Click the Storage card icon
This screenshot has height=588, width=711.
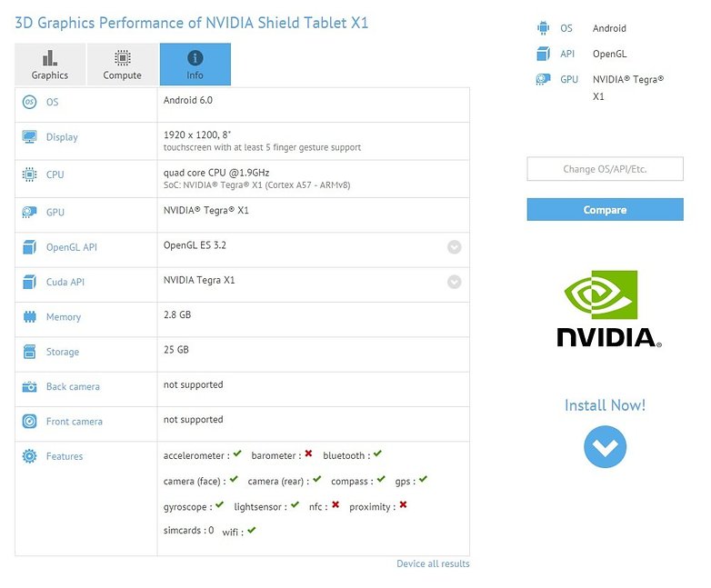[x=29, y=352]
